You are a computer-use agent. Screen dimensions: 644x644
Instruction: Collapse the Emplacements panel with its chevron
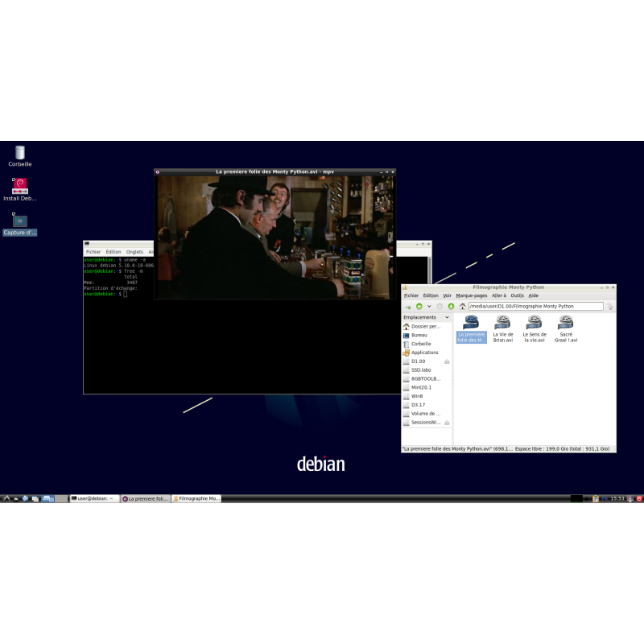(x=447, y=317)
